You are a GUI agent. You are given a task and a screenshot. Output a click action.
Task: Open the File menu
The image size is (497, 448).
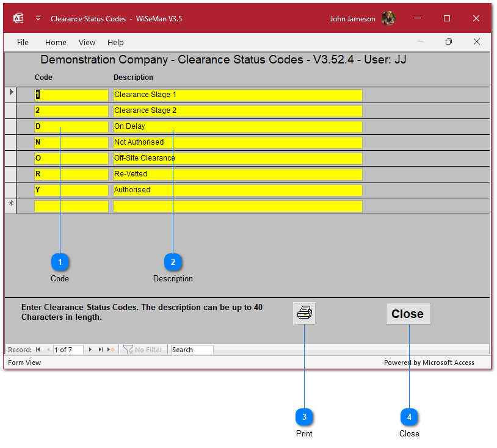click(23, 43)
